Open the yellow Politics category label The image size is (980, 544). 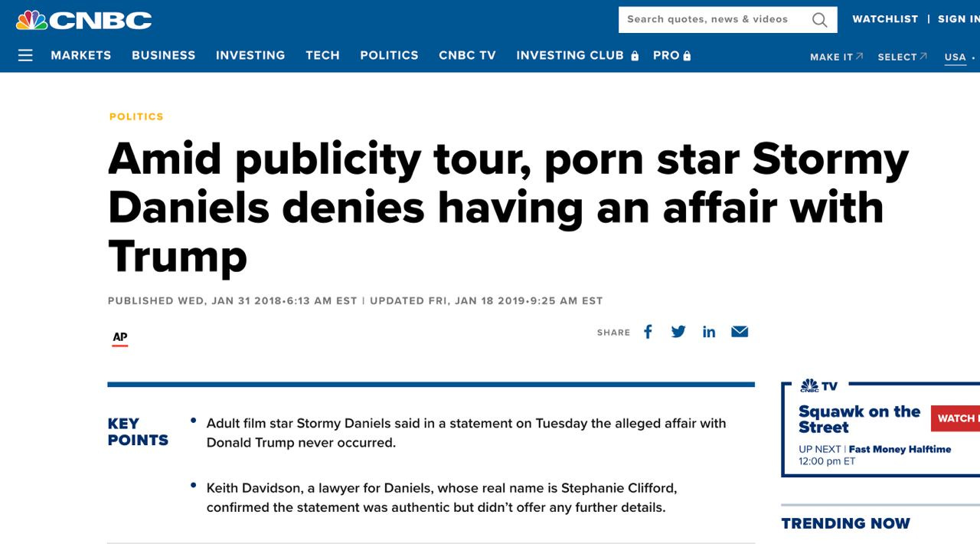[136, 116]
